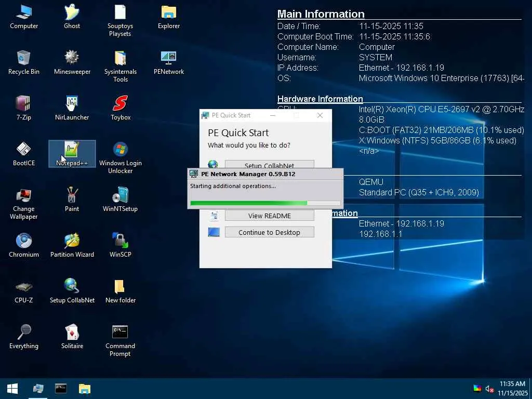Click the PE Network Manager progress bar
The image size is (532, 399).
(265, 203)
